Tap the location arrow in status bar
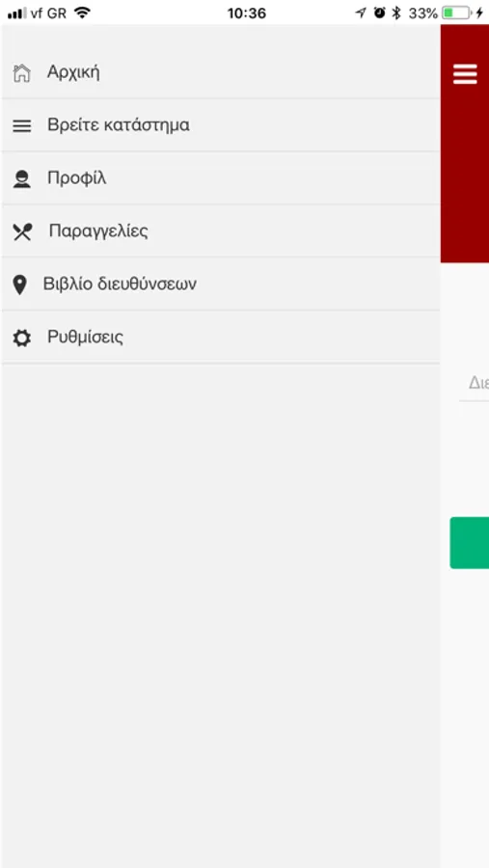 click(361, 13)
